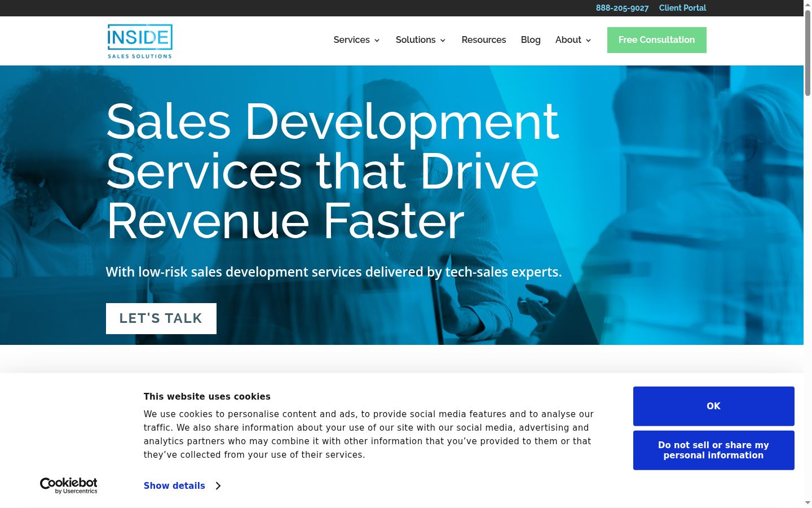This screenshot has width=812, height=508.
Task: Click the Free Consultation button
Action: [x=657, y=40]
